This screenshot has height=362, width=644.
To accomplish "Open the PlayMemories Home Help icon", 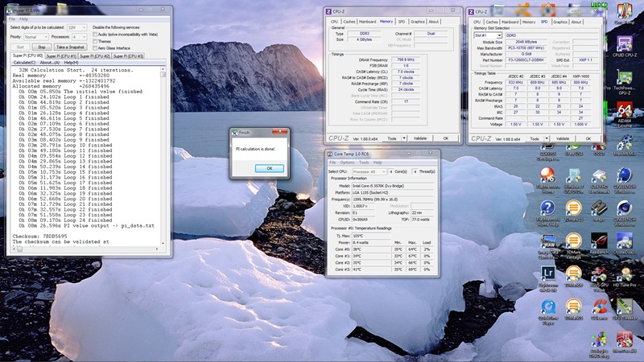I will [547, 213].
